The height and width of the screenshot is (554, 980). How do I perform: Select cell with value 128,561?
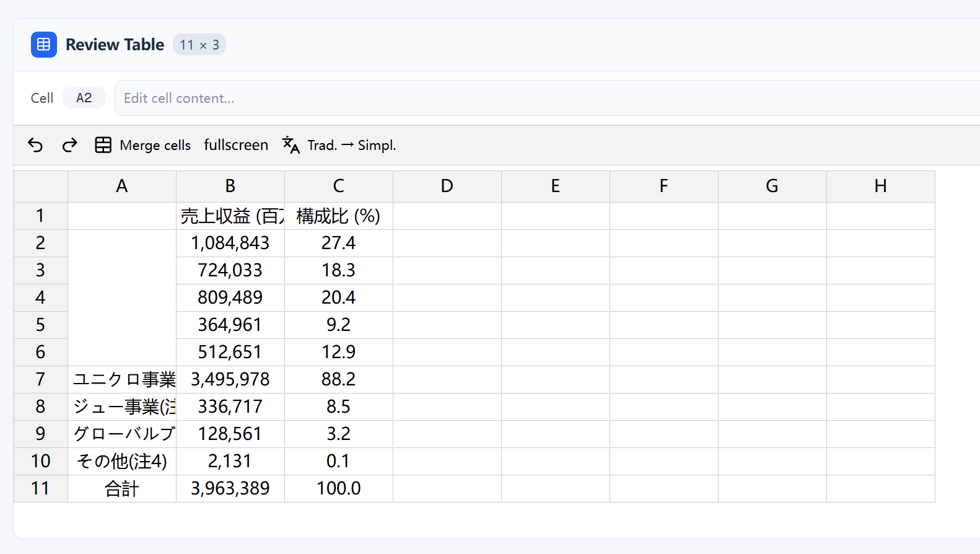(230, 434)
